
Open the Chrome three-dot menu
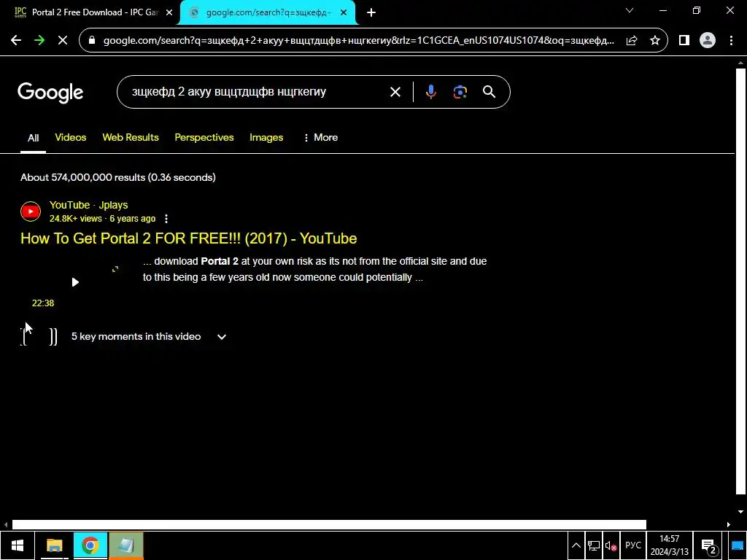click(731, 41)
